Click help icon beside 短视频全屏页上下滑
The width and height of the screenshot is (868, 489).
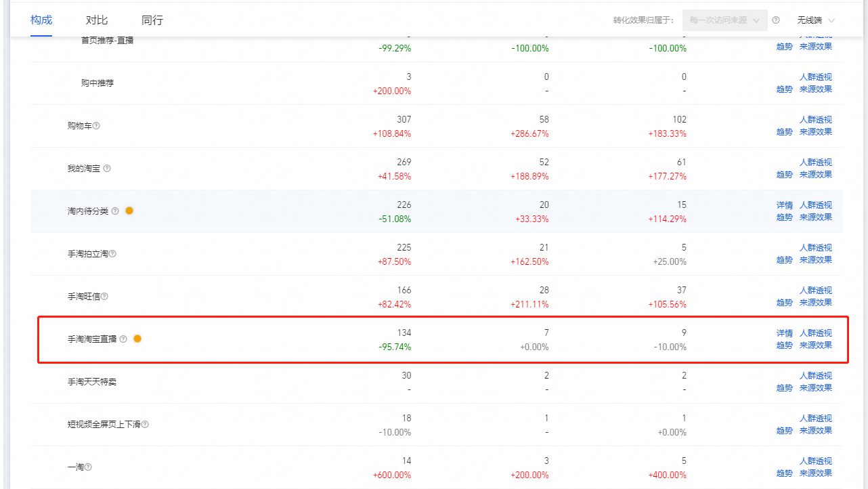[145, 425]
